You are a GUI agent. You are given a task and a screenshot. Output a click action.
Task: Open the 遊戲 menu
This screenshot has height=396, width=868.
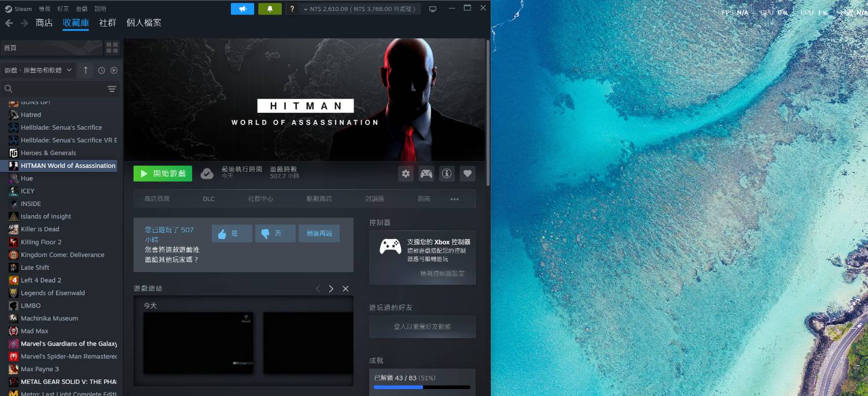82,9
